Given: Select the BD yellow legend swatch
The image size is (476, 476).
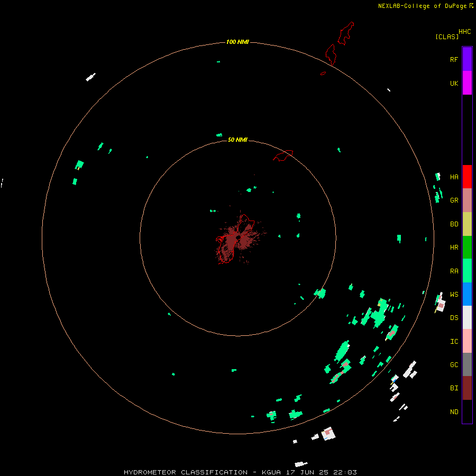Looking at the screenshot, I should [467, 224].
